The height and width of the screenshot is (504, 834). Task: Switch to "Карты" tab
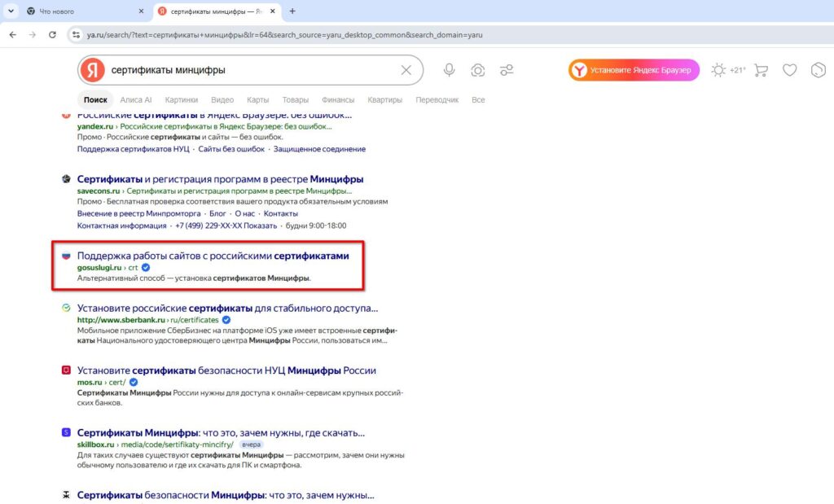point(258,100)
